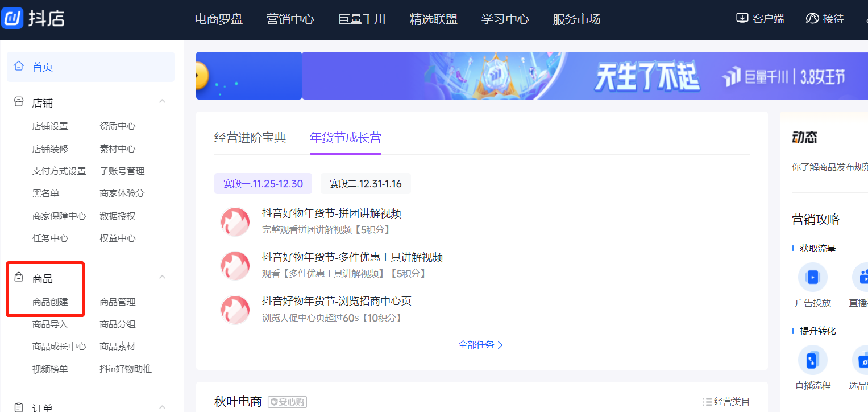Open 学习中心 in top navigation
Viewport: 868px width, 412px height.
pos(505,19)
